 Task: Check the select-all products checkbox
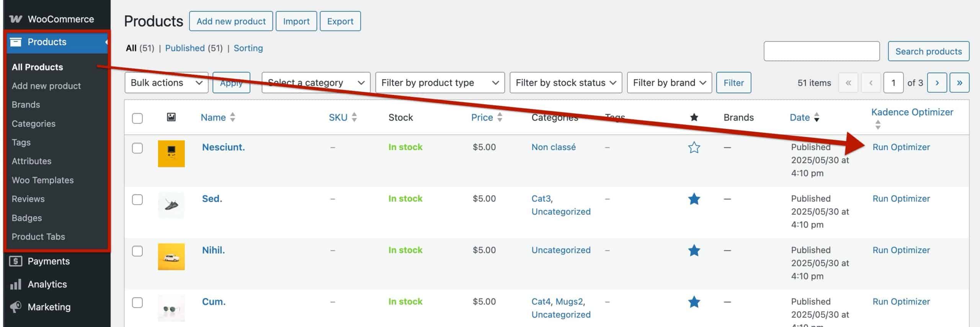(x=137, y=118)
